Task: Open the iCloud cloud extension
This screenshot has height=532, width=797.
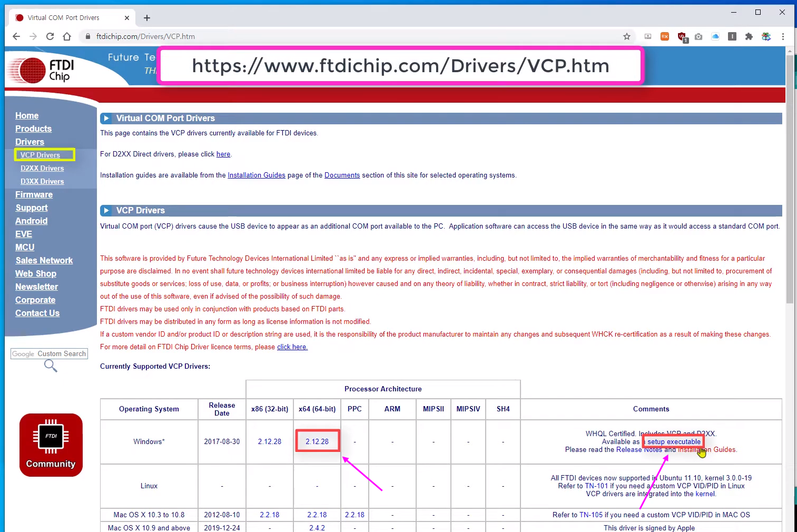Action: (715, 36)
